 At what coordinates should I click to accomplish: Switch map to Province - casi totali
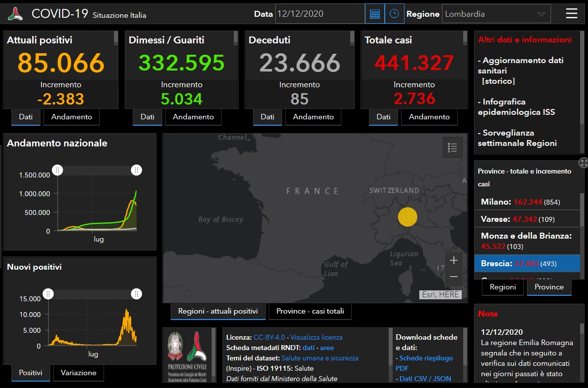tap(310, 311)
